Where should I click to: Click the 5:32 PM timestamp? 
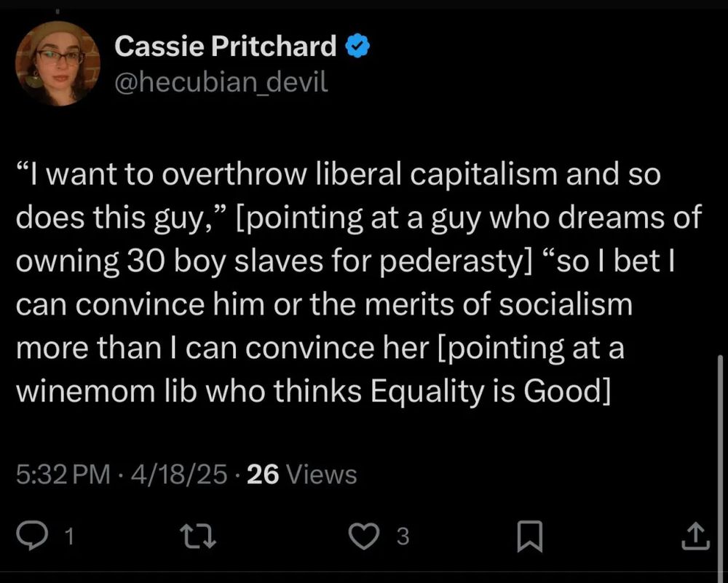coord(62,475)
